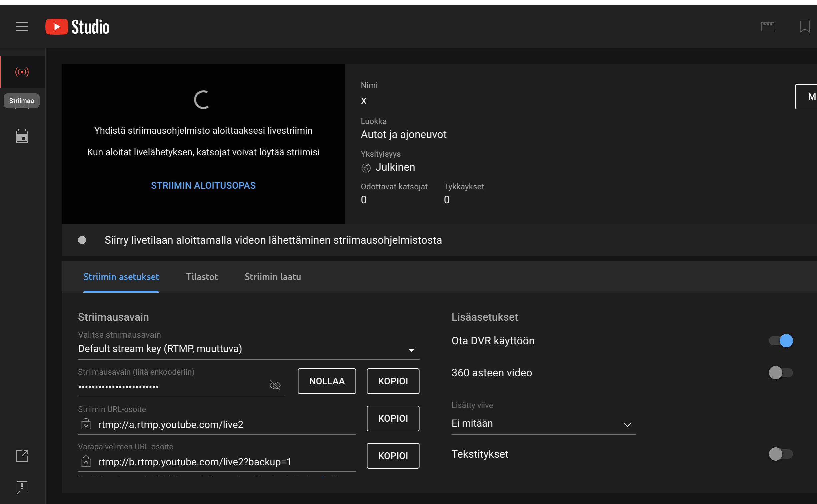Viewport: 817px width, 504px height.
Task: Turn on the Tekstitykset toggle
Action: pyautogui.click(x=781, y=454)
